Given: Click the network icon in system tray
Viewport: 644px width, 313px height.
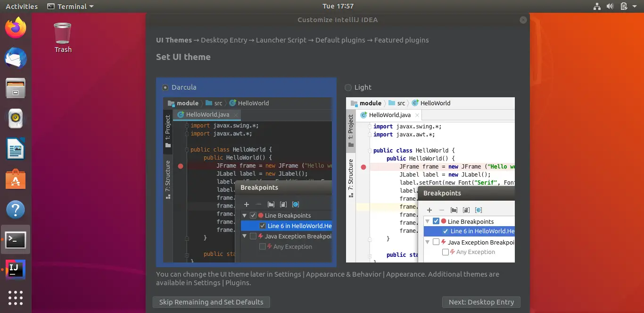Looking at the screenshot, I should 597,6.
